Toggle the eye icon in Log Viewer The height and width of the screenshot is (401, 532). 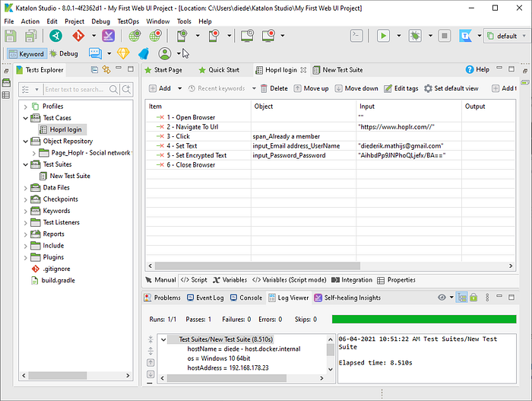[x=442, y=298]
